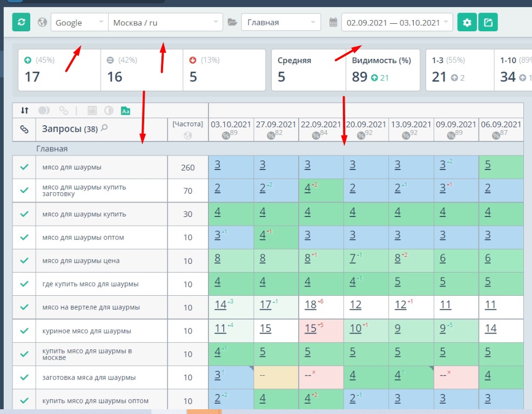
Task: Click the 03.10.2021 date column header
Action: click(231, 129)
